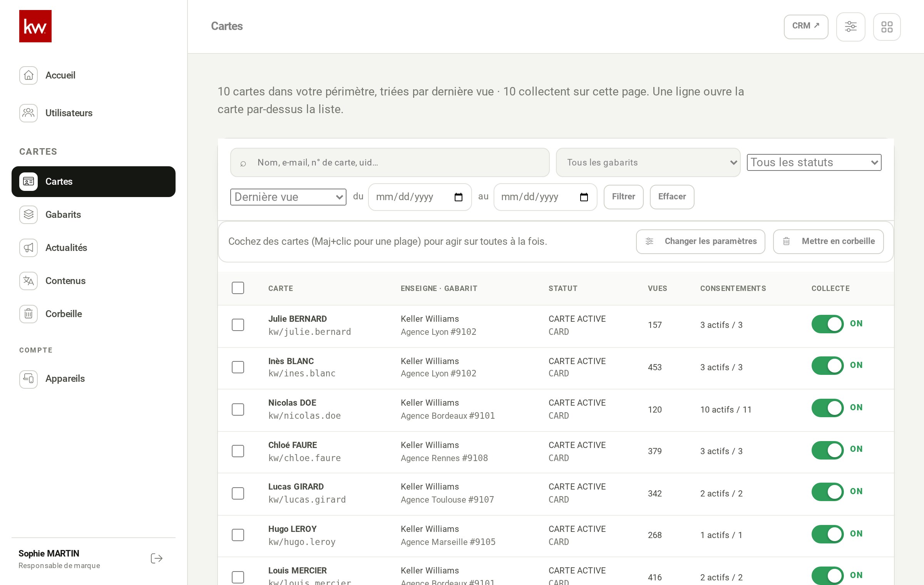Viewport: 924px width, 585px height.
Task: Turn off collecte toggle for Nicolas DOE
Action: [x=827, y=408]
